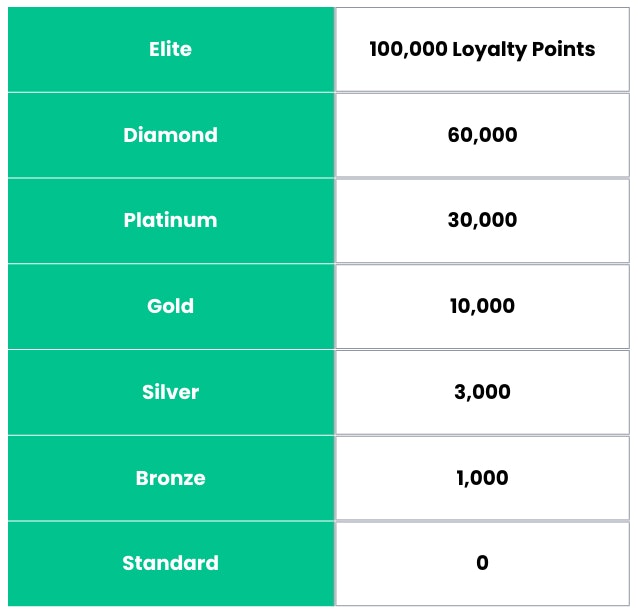Screen dimensions: 638x615
Task: Select the Bronze tier label
Action: point(170,478)
